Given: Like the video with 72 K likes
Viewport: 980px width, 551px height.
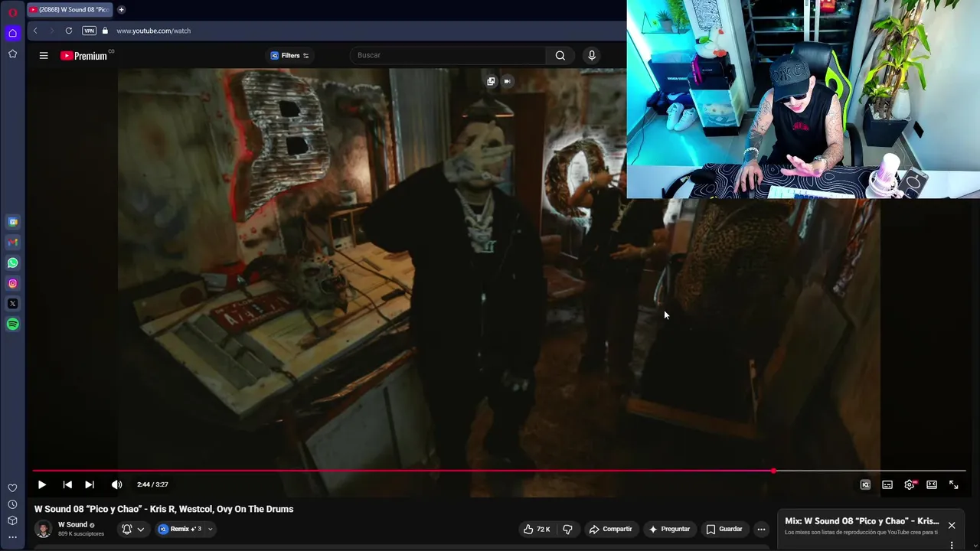Looking at the screenshot, I should point(537,529).
